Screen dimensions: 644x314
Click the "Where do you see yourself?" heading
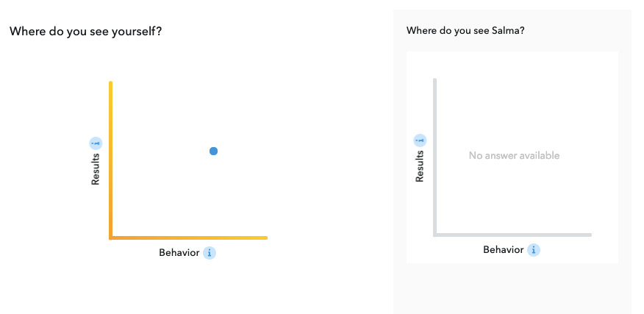[85, 31]
